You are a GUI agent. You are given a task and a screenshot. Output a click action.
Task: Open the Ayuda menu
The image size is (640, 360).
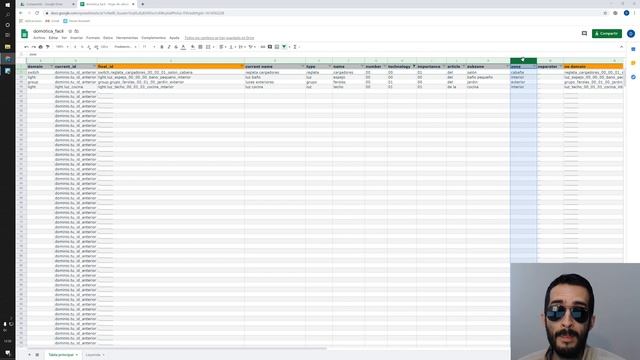tap(174, 38)
